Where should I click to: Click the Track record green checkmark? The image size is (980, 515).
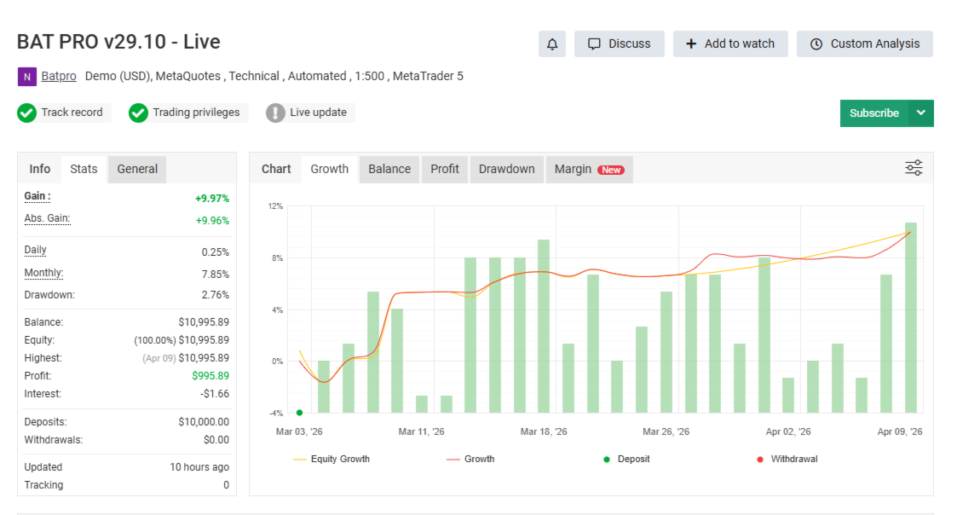click(x=27, y=113)
